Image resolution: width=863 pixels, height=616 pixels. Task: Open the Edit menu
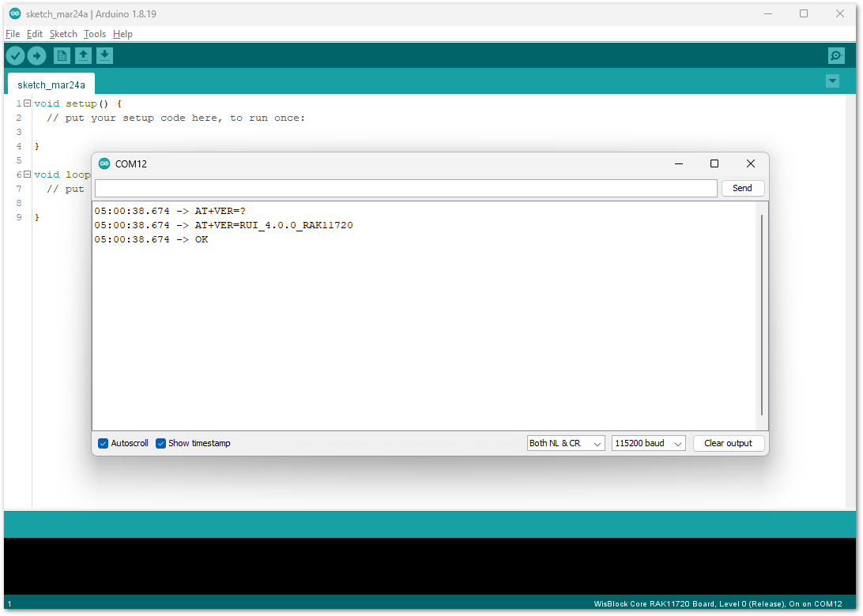pyautogui.click(x=35, y=34)
